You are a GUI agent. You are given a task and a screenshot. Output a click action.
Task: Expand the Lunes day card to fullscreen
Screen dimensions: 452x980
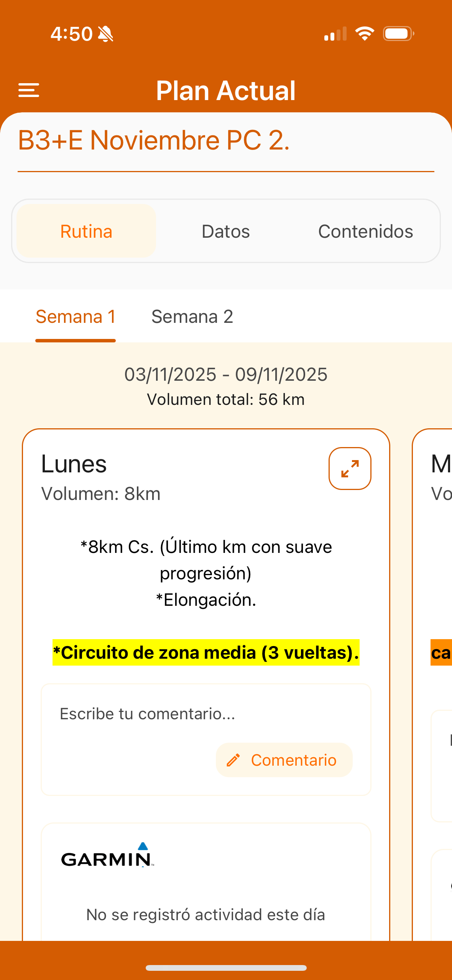click(350, 468)
